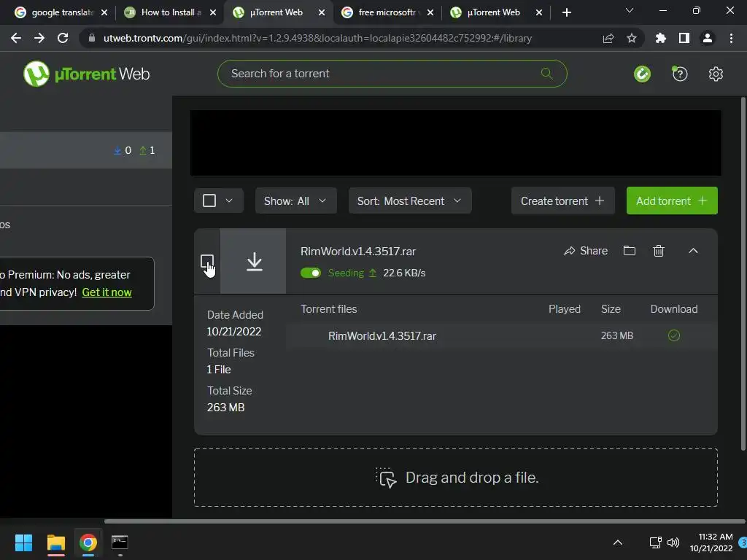Screen dimensions: 747x560
Task: Open the folder for RimWorld torrent
Action: tap(630, 251)
